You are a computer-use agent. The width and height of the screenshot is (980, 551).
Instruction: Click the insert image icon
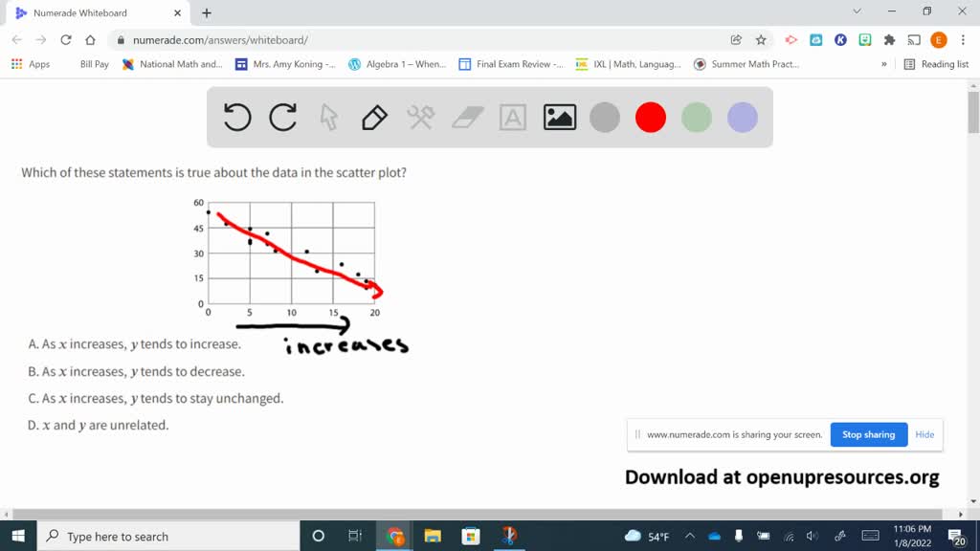[559, 117]
